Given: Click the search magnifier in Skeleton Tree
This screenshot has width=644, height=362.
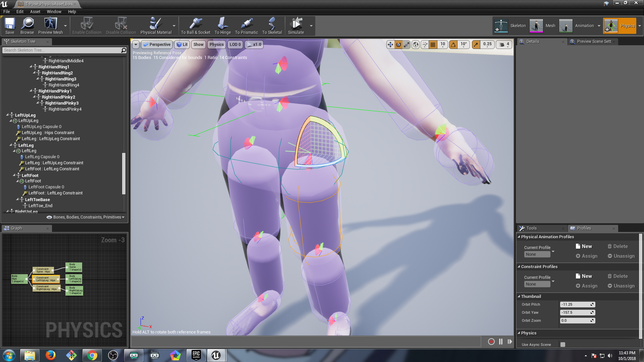Looking at the screenshot, I should (123, 50).
